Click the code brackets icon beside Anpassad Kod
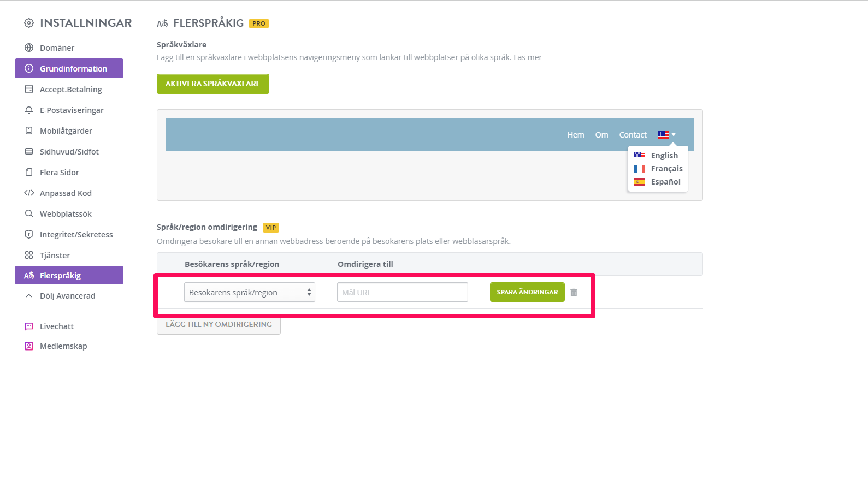Screen dimensions: 868x493 pyautogui.click(x=29, y=193)
